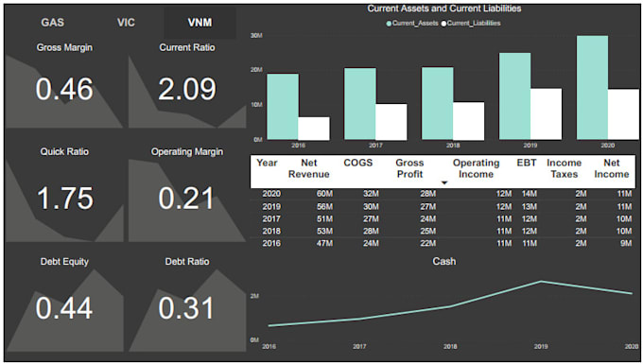Select the GAS company tab
The height and width of the screenshot is (364, 643).
tap(53, 22)
